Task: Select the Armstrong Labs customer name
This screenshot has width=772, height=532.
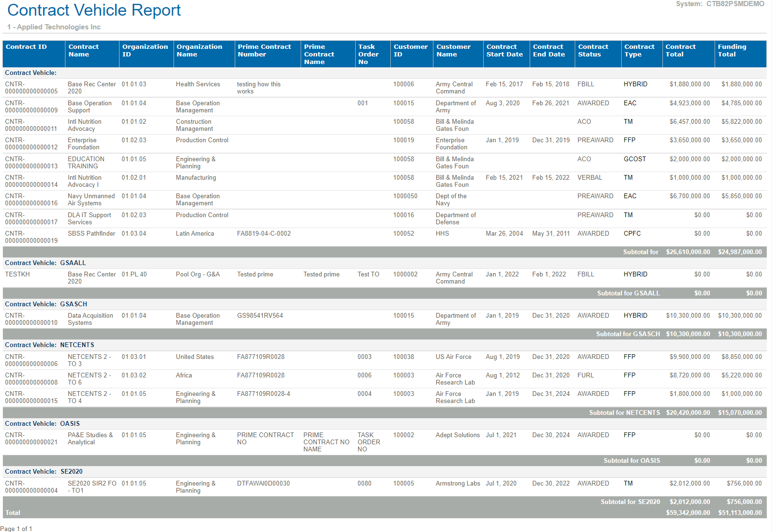Action: click(458, 483)
